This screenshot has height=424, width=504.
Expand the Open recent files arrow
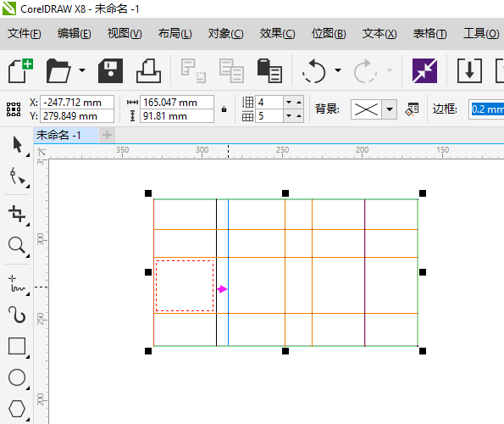click(82, 70)
